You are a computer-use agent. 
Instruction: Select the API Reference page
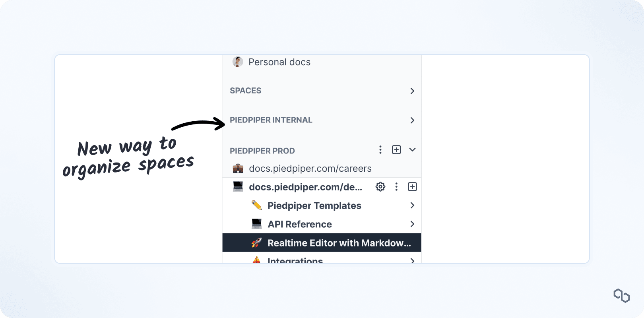[x=300, y=224]
